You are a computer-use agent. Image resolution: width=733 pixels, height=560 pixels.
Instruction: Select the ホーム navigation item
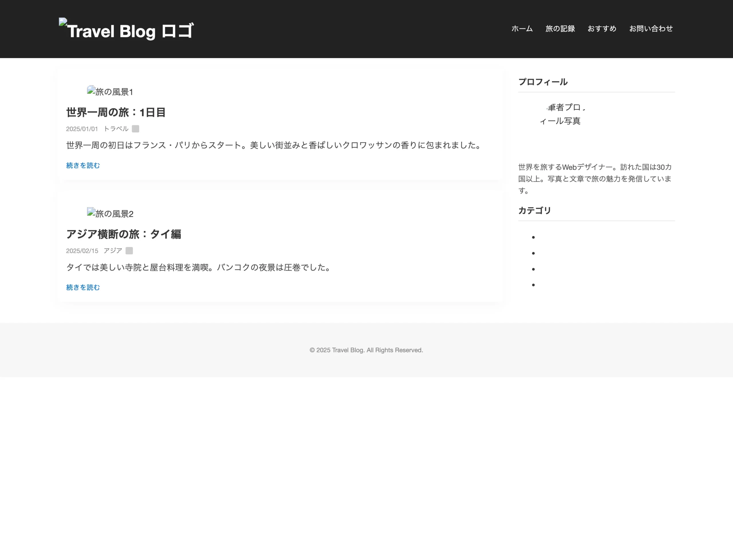pos(522,29)
